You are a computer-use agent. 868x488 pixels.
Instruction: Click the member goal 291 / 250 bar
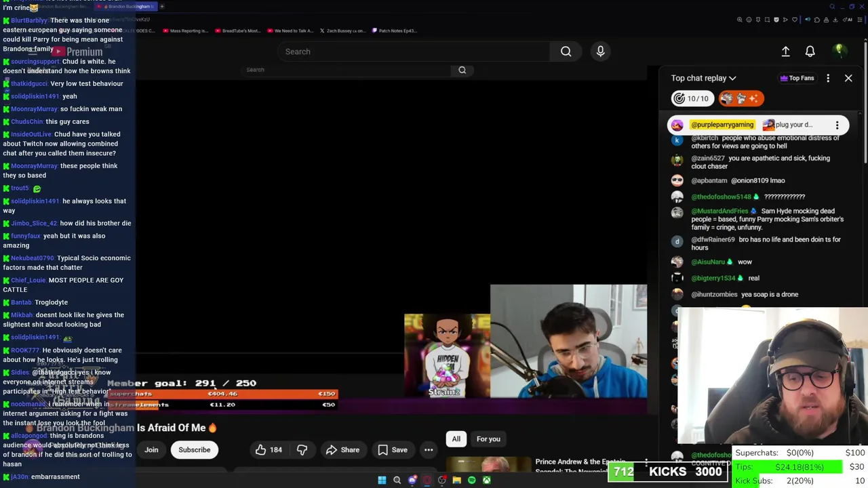tap(182, 384)
